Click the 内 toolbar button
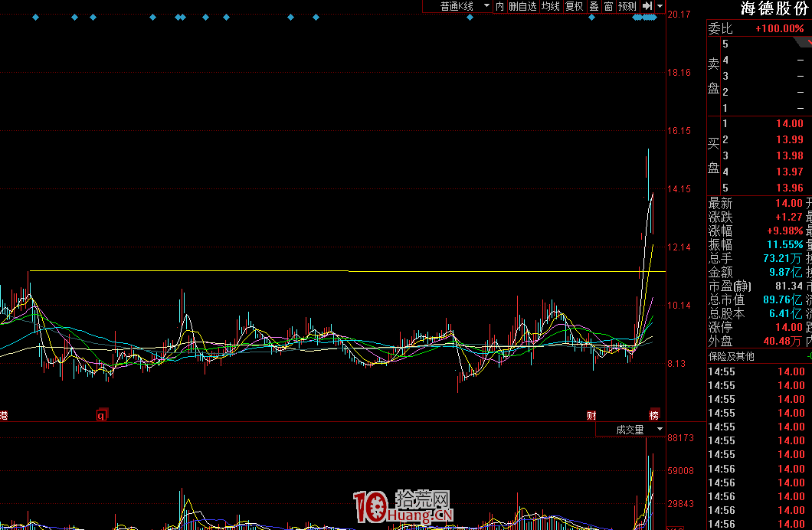 (499, 6)
